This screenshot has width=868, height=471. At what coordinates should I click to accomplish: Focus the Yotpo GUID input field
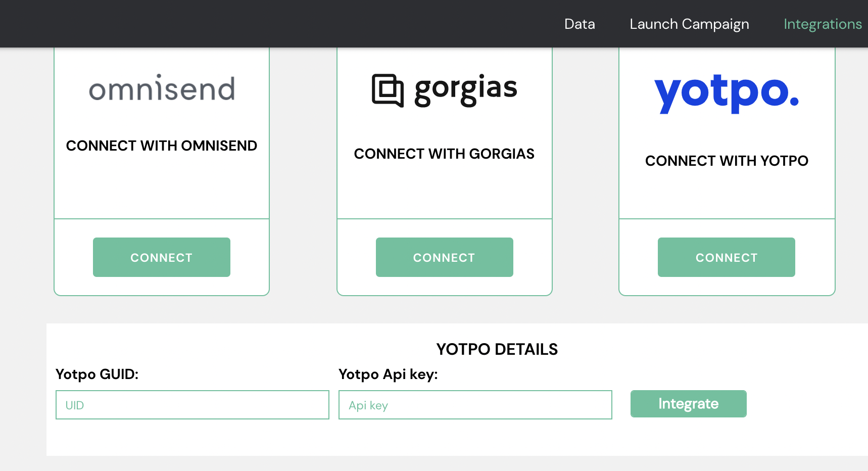click(192, 405)
